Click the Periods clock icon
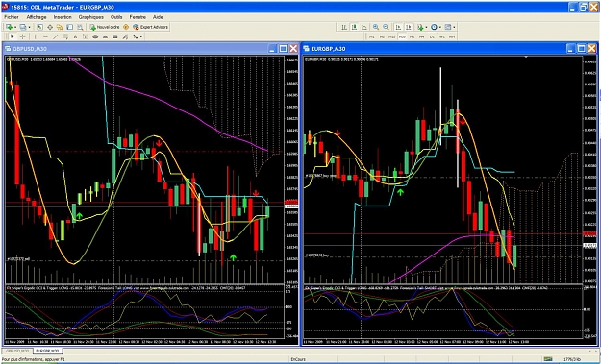 (x=434, y=27)
